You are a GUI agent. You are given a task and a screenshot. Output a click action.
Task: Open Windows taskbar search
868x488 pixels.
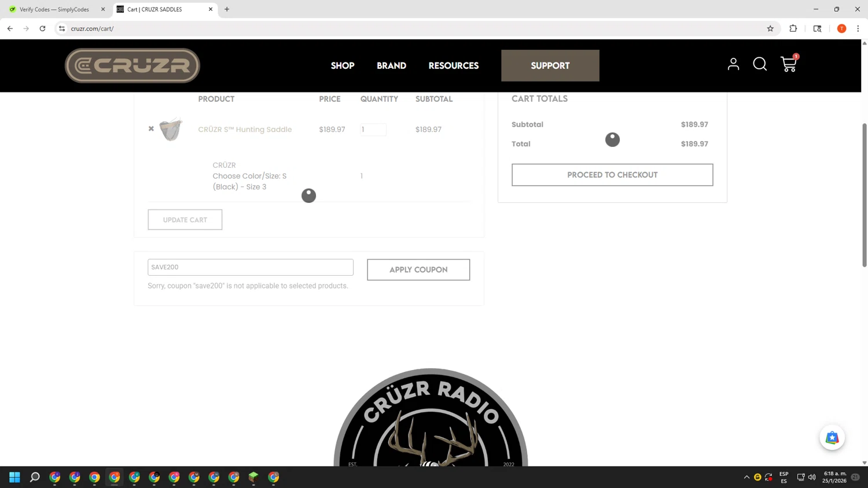(x=35, y=477)
